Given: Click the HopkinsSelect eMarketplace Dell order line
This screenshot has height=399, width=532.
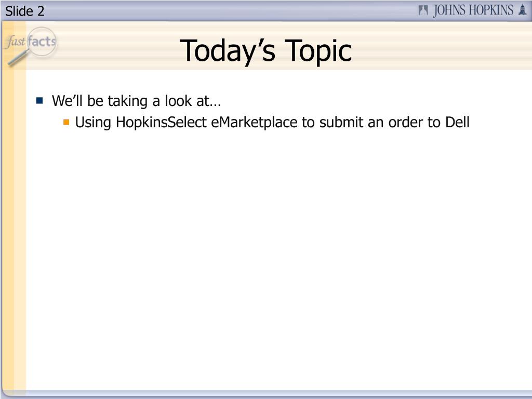Looking at the screenshot, I should coord(272,122).
